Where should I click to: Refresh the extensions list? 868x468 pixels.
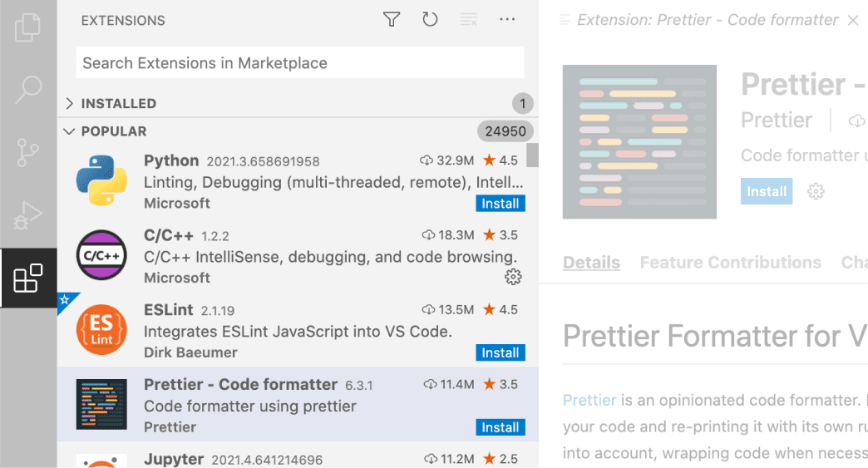tap(430, 20)
